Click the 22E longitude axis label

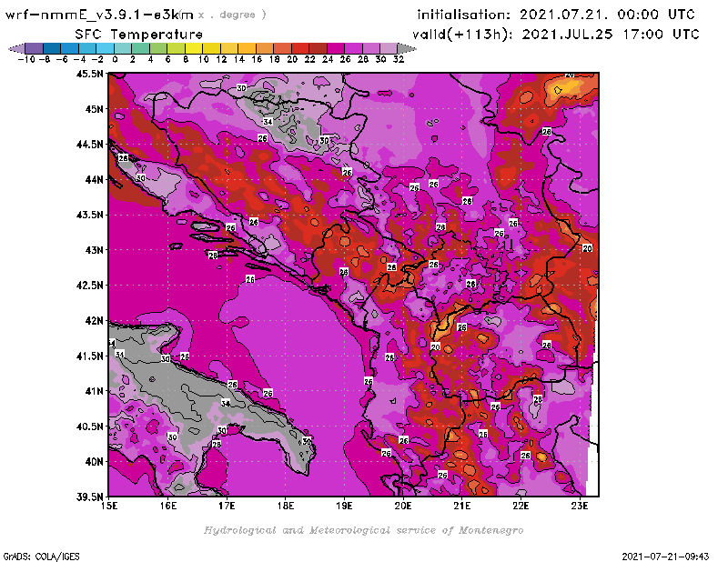[521, 506]
